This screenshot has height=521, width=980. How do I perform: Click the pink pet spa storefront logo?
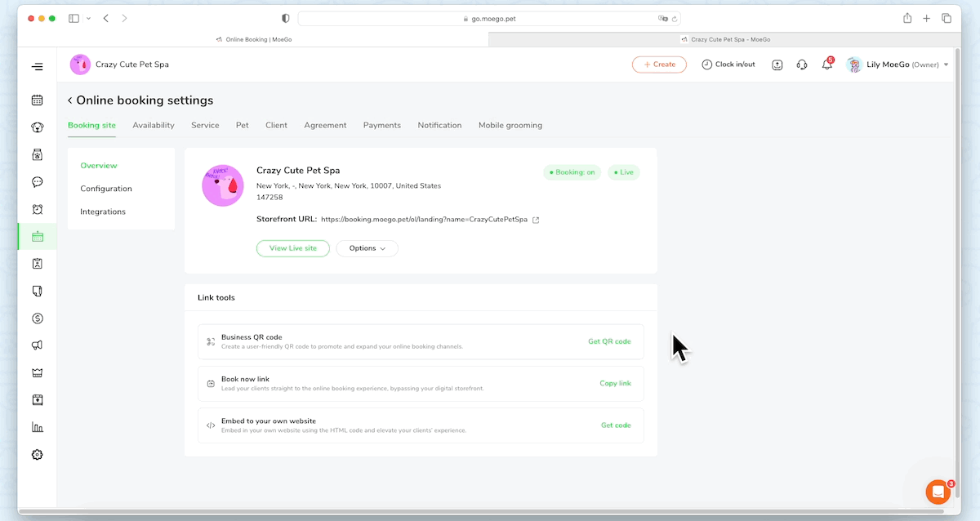pyautogui.click(x=223, y=185)
